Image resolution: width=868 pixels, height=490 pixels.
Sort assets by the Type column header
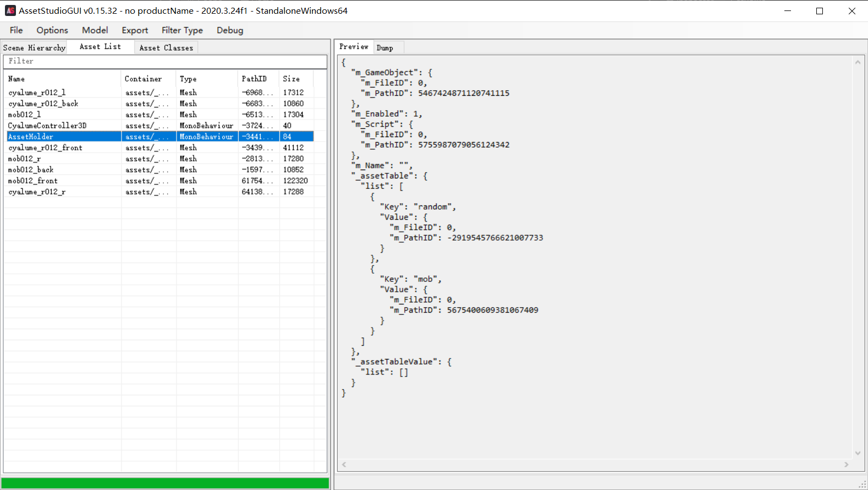207,79
